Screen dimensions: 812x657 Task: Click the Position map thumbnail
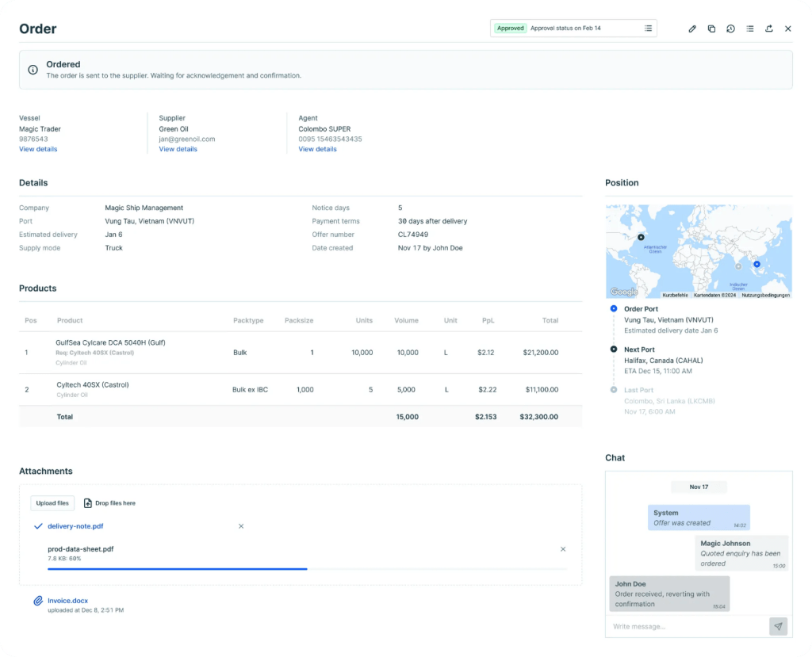pos(698,251)
